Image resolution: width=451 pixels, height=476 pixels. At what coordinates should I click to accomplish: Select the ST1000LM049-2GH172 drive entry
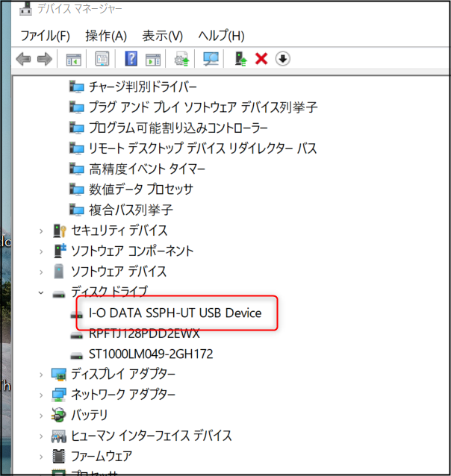pyautogui.click(x=151, y=354)
